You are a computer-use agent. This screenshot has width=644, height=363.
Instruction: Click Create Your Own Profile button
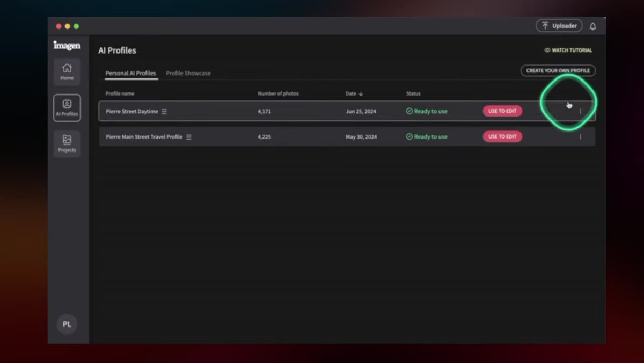(x=558, y=70)
